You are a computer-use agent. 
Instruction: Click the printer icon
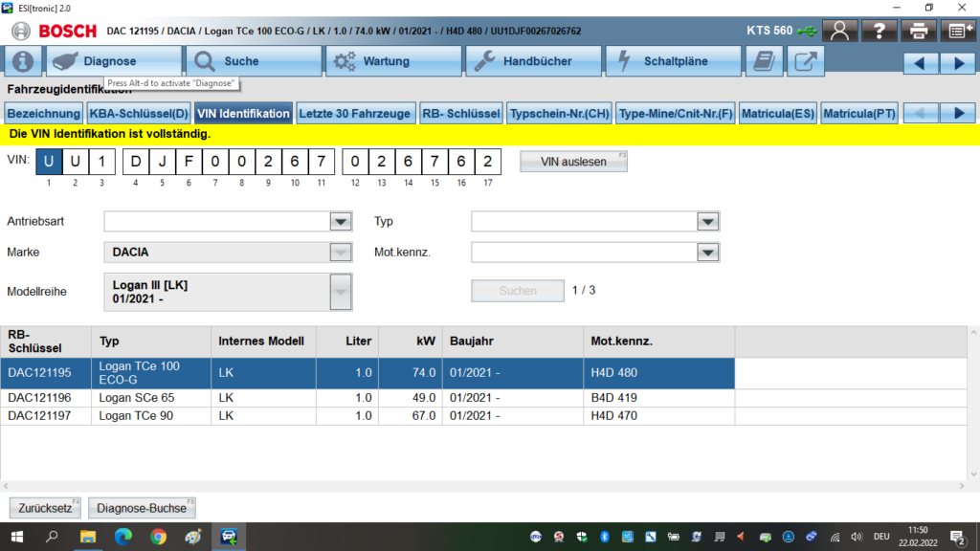(918, 31)
